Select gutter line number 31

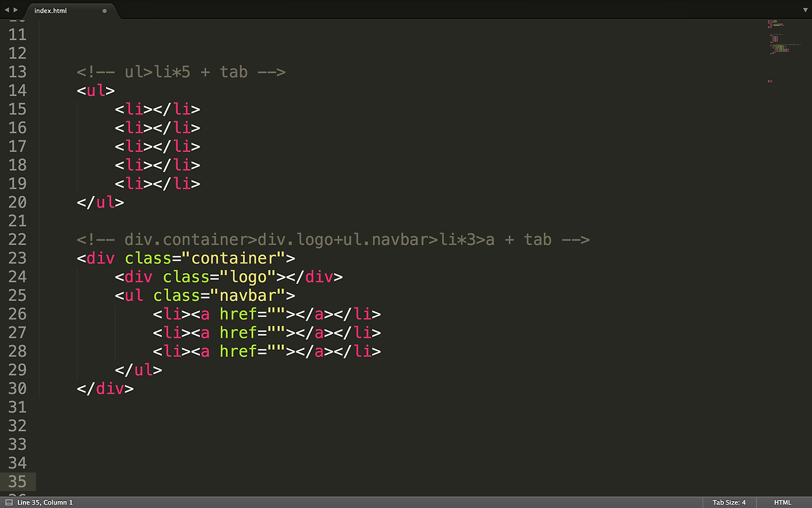pos(18,407)
